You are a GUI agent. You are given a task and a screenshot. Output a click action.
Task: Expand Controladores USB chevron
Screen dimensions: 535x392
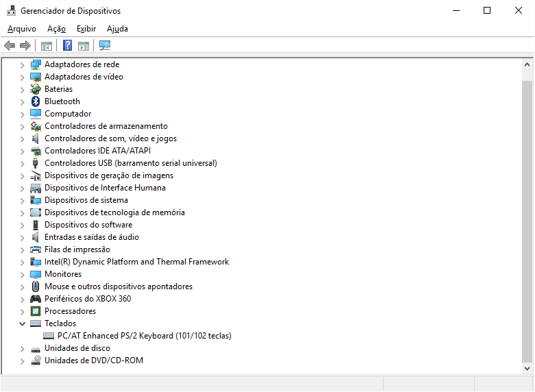tap(22, 164)
